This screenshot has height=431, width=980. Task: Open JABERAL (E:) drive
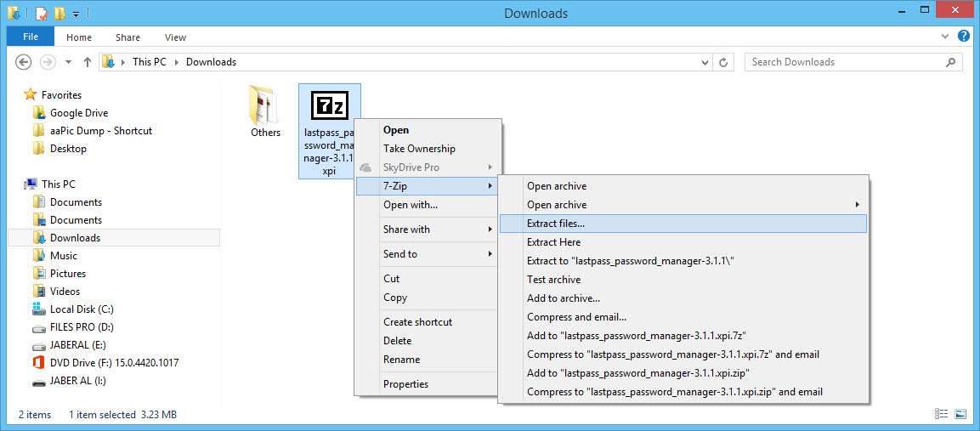click(78, 344)
